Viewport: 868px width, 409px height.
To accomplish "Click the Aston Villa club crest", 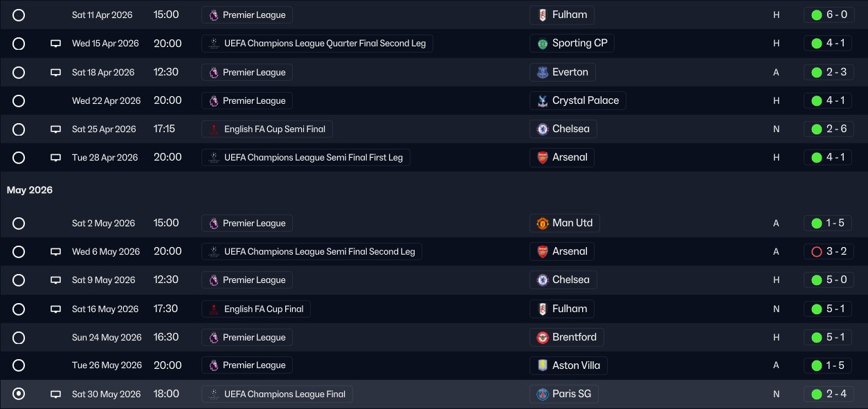I will coord(543,365).
